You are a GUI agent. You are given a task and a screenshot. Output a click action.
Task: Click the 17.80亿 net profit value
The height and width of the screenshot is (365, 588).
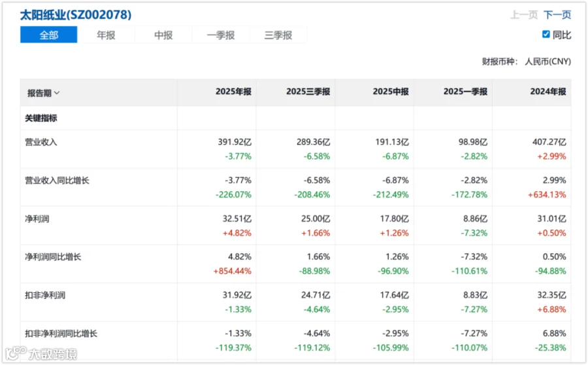(395, 218)
